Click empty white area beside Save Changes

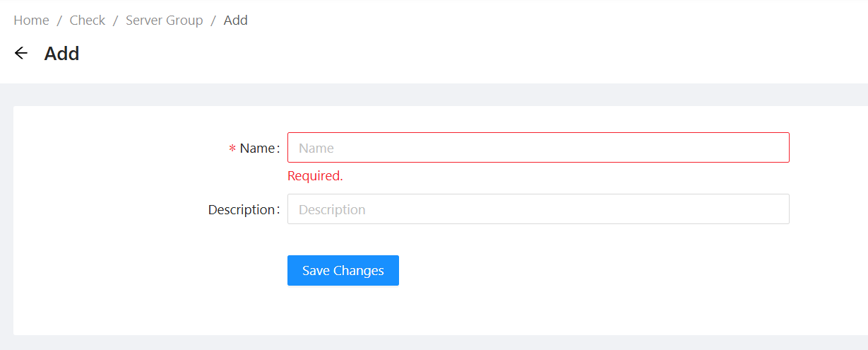pos(565,271)
